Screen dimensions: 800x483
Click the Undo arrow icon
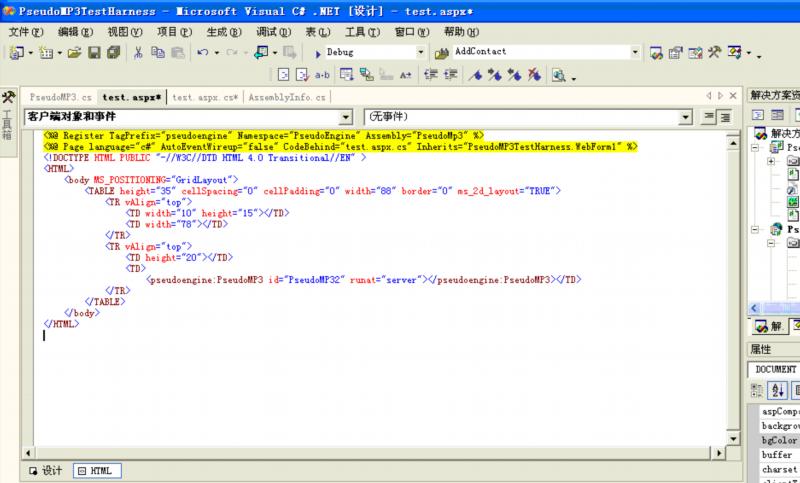click(203, 52)
